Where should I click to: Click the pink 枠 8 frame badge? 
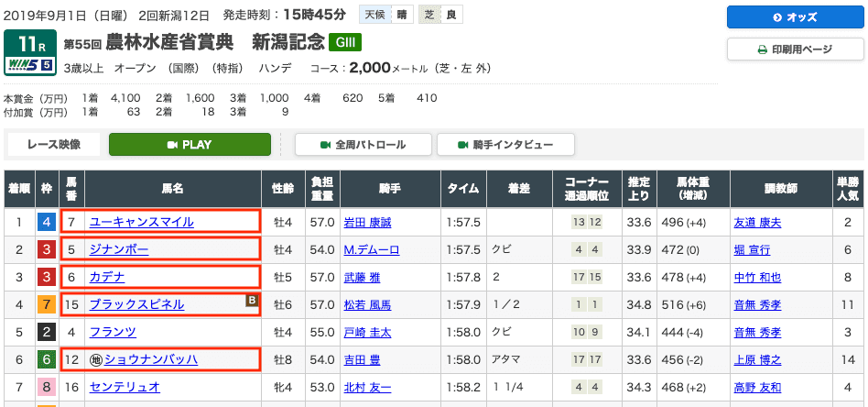pos(46,387)
